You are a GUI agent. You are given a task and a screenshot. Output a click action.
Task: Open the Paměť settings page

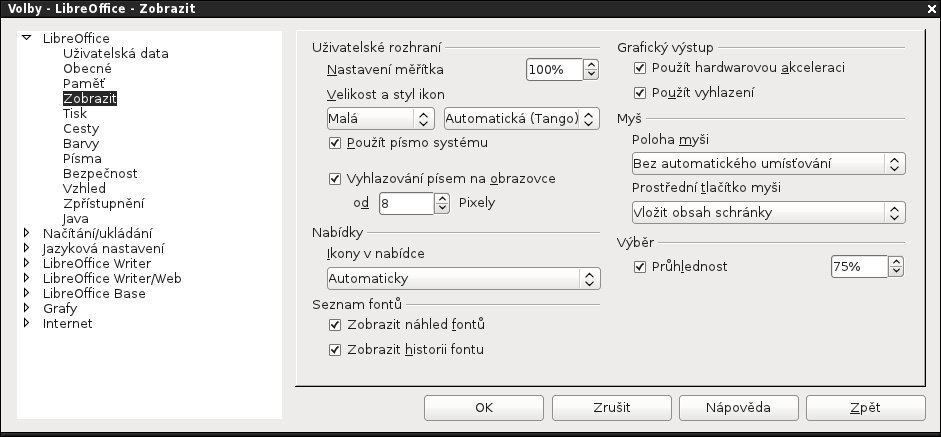click(x=84, y=83)
